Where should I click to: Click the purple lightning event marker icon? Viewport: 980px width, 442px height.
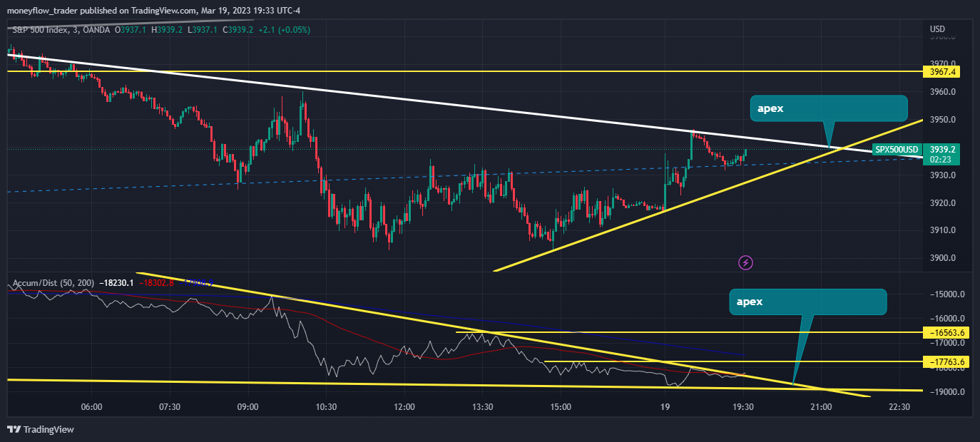point(745,263)
